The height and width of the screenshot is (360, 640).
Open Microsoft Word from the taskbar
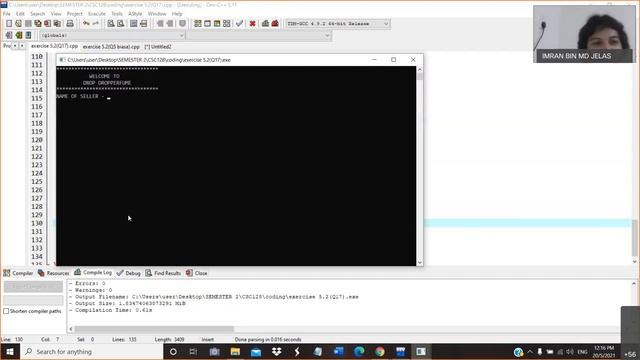[338, 351]
